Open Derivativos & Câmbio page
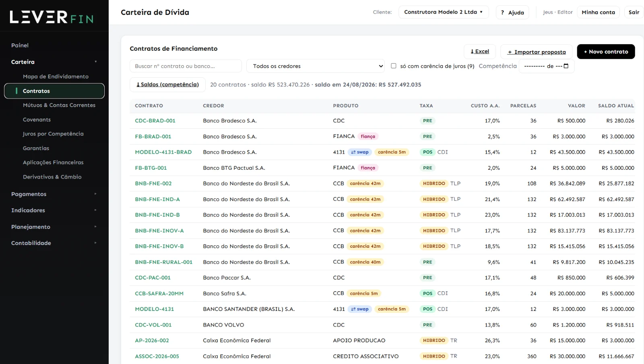 coord(52,177)
